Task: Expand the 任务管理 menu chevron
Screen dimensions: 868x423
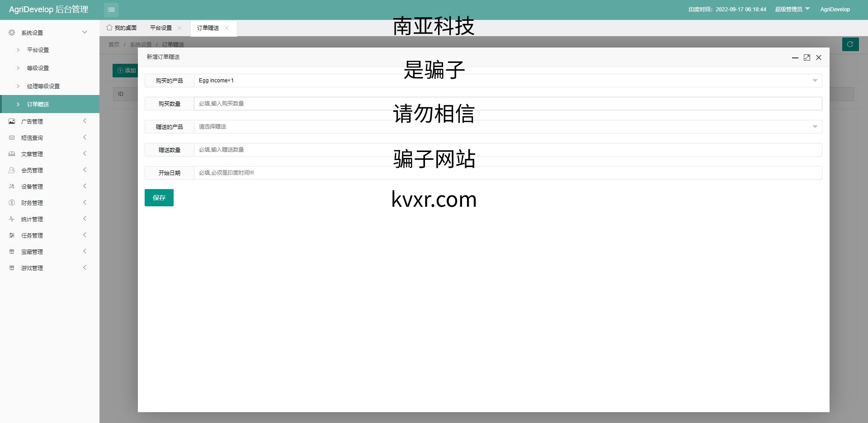Action: click(85, 235)
